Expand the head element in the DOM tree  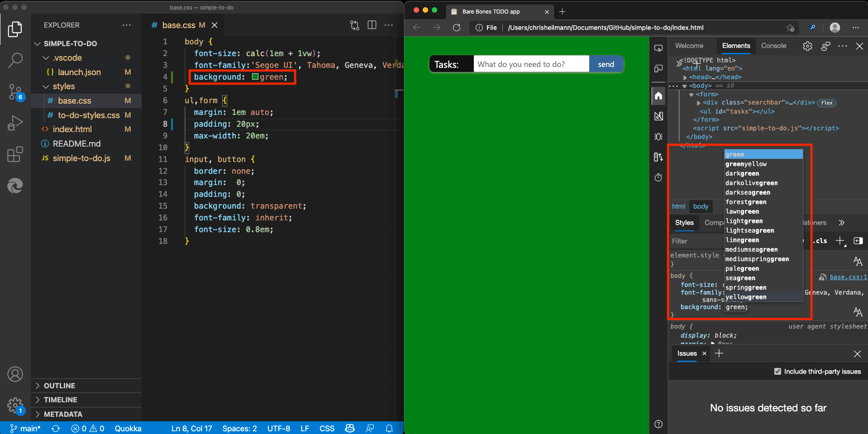click(685, 77)
